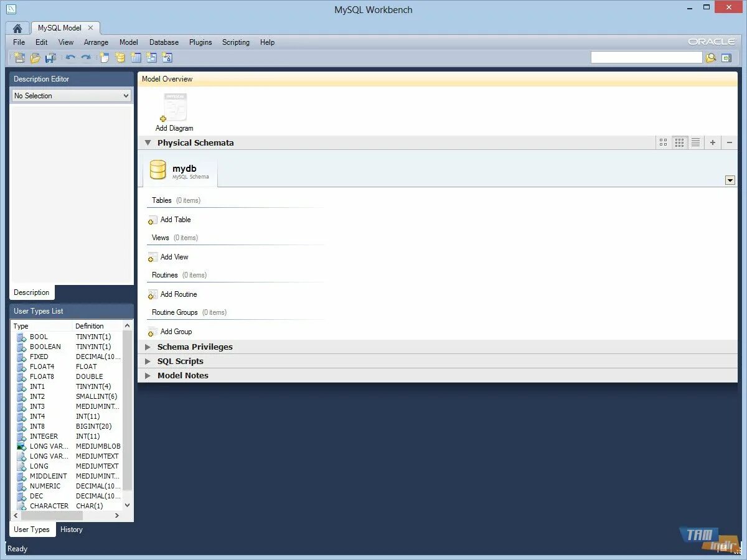Sort user types by Type column
The image size is (747, 560).
pos(42,326)
